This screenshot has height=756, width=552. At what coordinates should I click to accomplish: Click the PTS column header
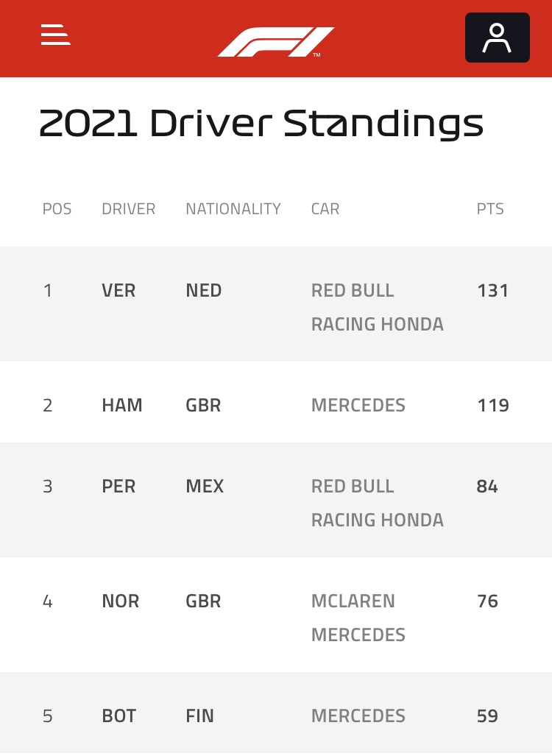tap(490, 209)
